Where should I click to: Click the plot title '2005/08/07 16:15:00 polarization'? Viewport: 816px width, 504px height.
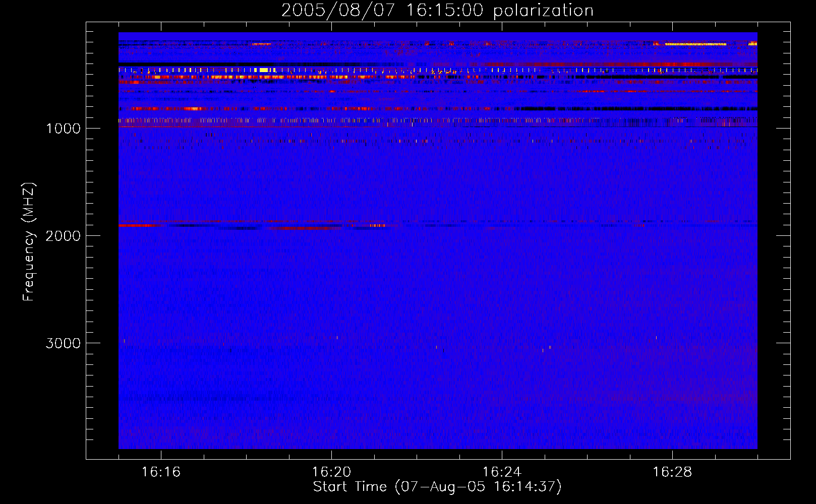click(x=437, y=10)
